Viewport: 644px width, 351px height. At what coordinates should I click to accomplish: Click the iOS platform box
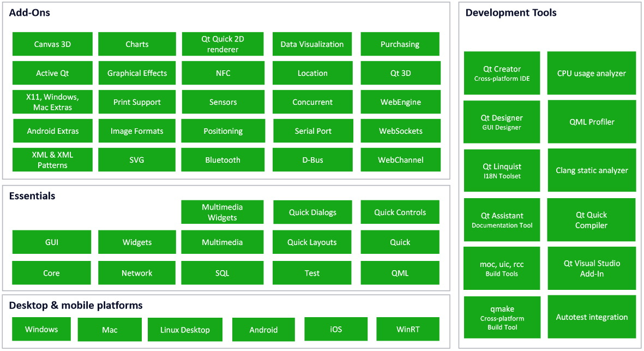click(336, 329)
